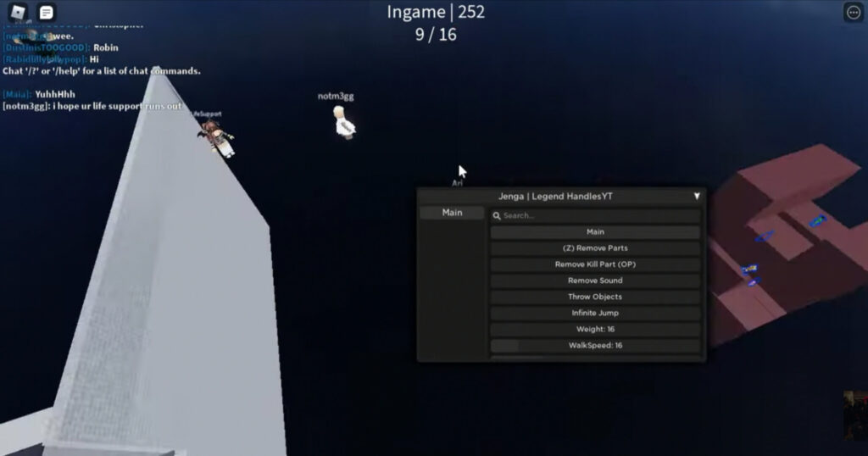Click the Remove Sound button

(595, 281)
